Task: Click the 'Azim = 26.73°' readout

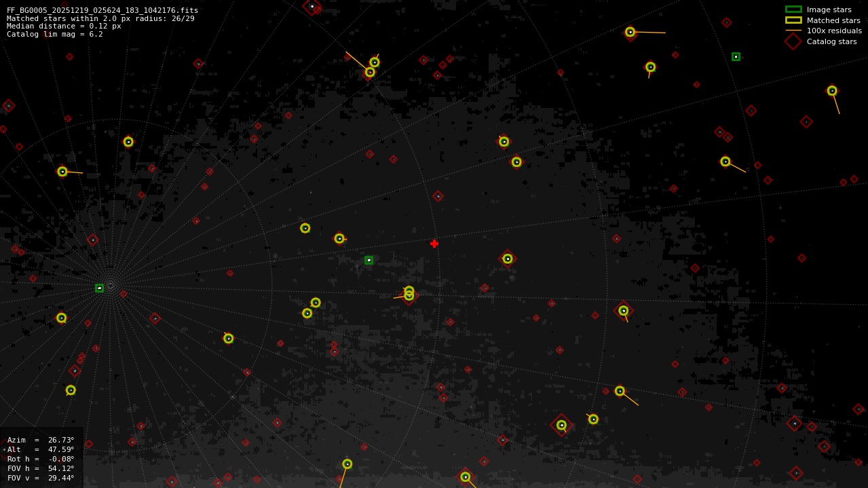Action: tap(41, 440)
